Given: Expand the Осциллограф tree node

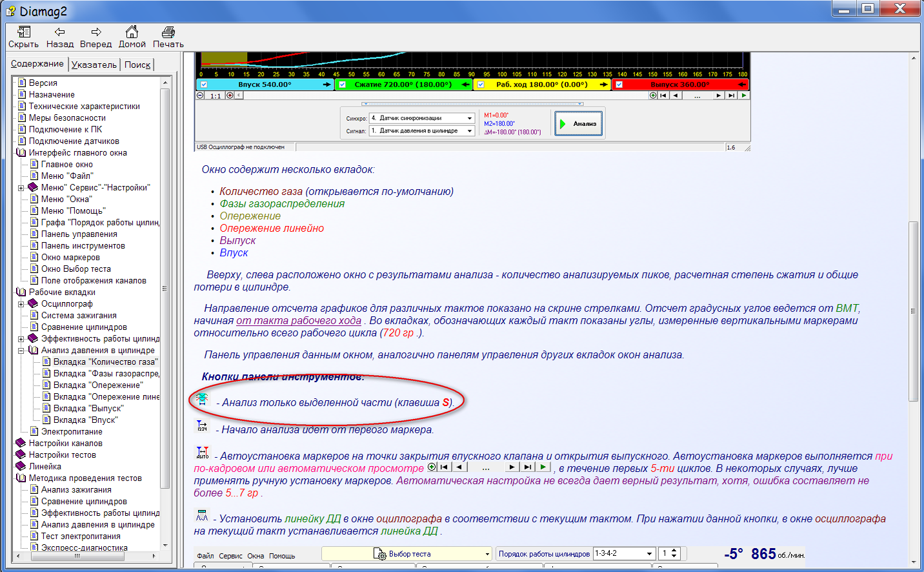Looking at the screenshot, I should coord(21,304).
